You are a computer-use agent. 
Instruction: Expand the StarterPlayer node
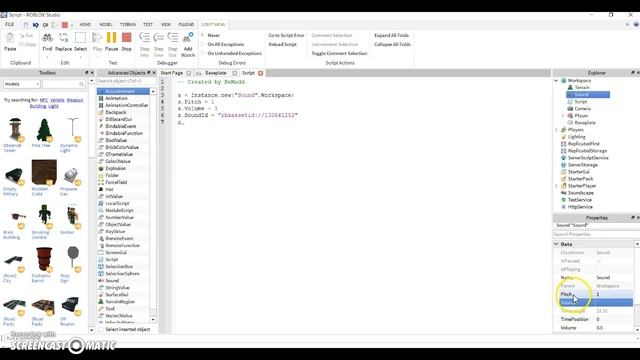(x=556, y=186)
